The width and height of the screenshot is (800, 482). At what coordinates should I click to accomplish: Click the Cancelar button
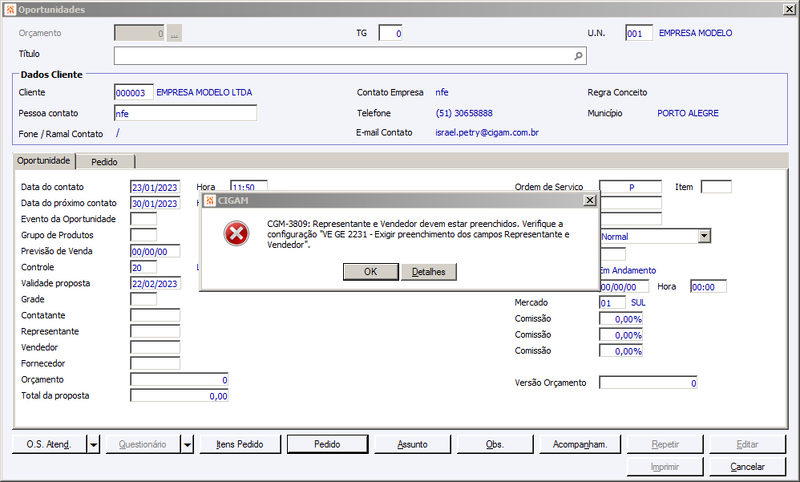[x=747, y=467]
